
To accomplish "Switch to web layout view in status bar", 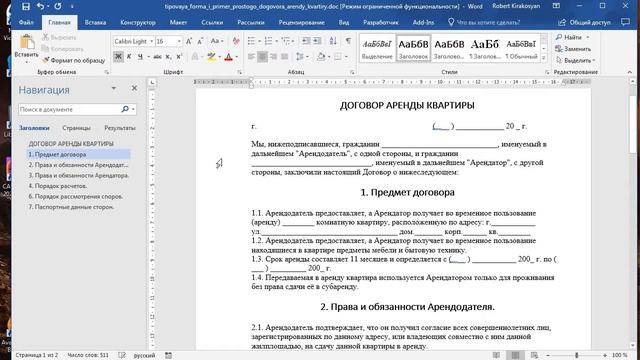I will point(534,356).
